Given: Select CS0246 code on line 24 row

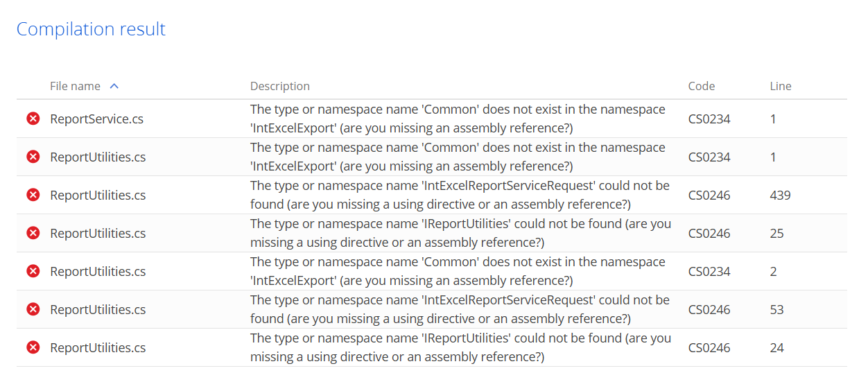Looking at the screenshot, I should [709, 347].
